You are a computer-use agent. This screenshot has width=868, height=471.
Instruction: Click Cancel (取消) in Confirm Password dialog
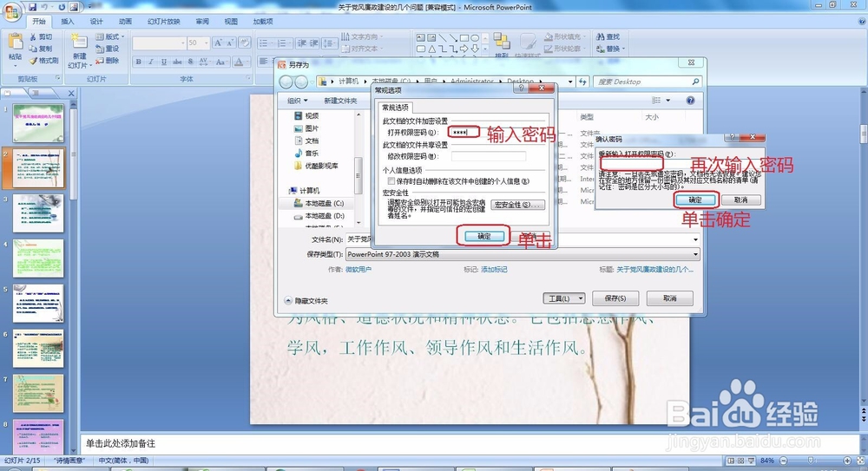(x=740, y=200)
